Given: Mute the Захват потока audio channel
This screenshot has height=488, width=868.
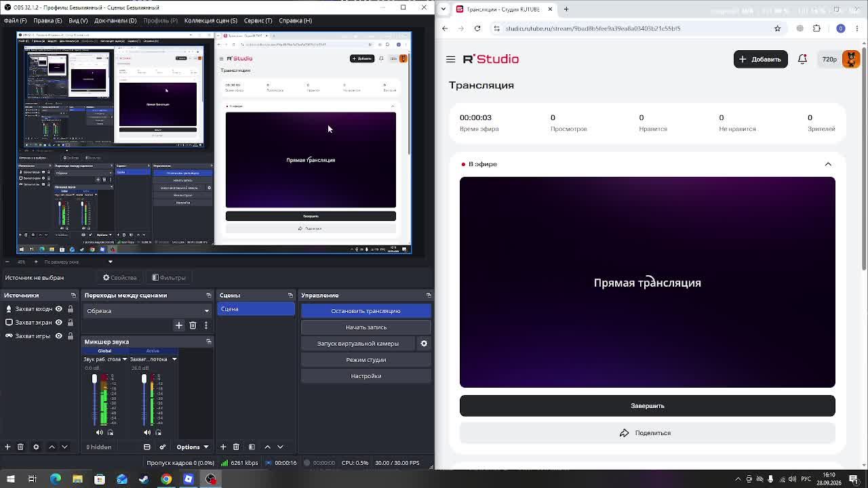Looking at the screenshot, I should point(146,432).
